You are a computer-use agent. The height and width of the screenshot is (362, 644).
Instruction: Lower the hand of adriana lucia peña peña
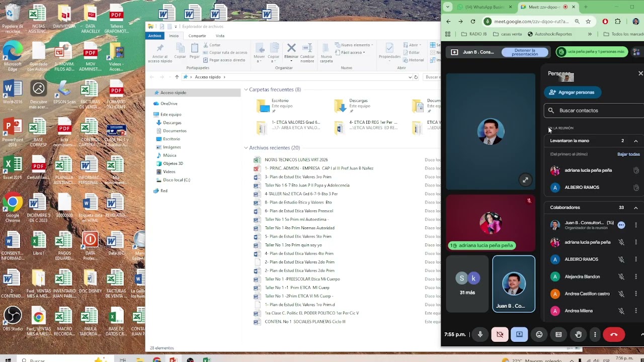(x=636, y=170)
